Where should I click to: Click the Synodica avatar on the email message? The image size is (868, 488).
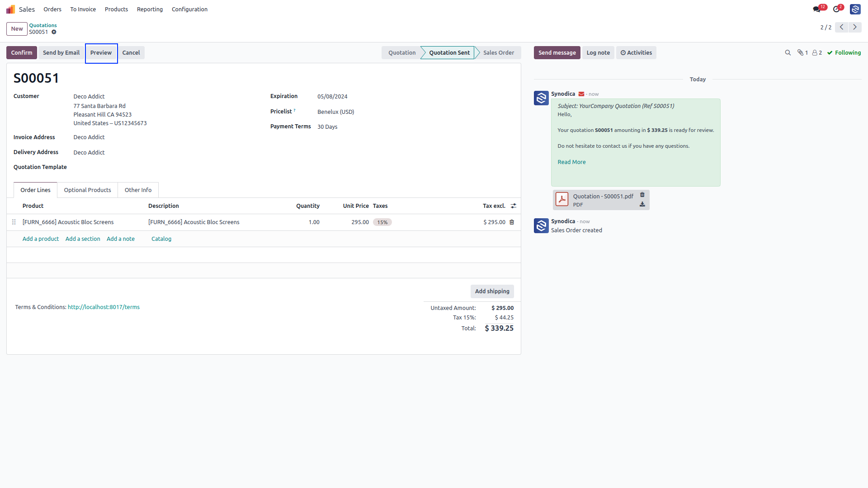coord(541,98)
